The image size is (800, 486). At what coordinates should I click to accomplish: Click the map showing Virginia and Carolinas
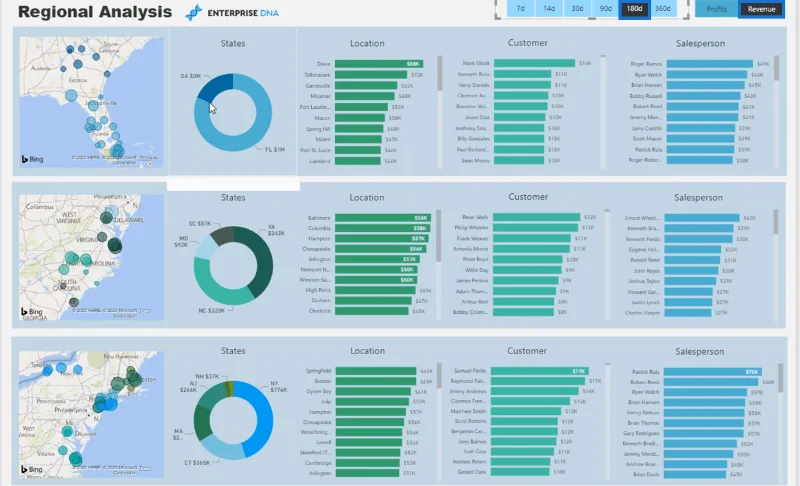tap(91, 257)
